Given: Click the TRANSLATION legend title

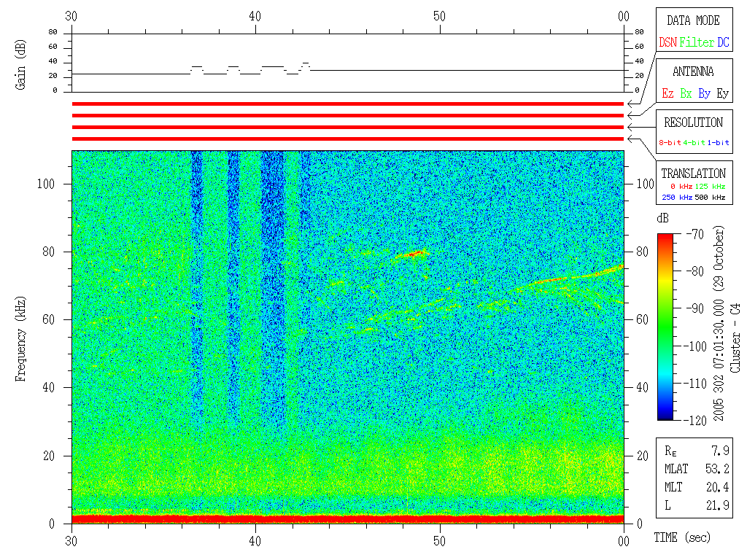Looking at the screenshot, I should (x=693, y=174).
